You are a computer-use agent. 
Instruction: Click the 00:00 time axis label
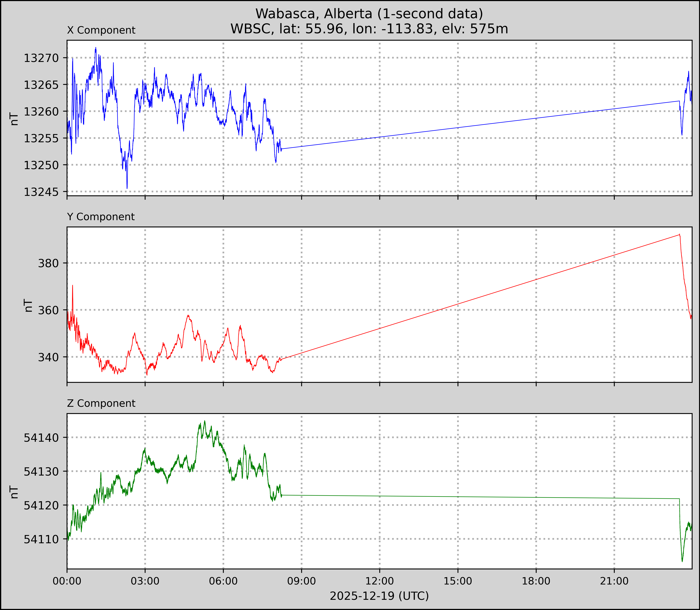pos(67,581)
